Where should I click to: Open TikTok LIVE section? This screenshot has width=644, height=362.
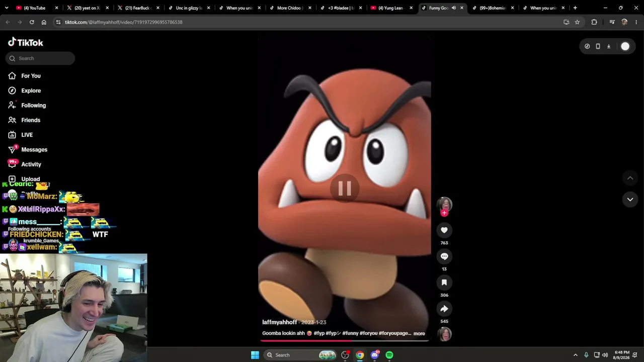tap(20, 135)
